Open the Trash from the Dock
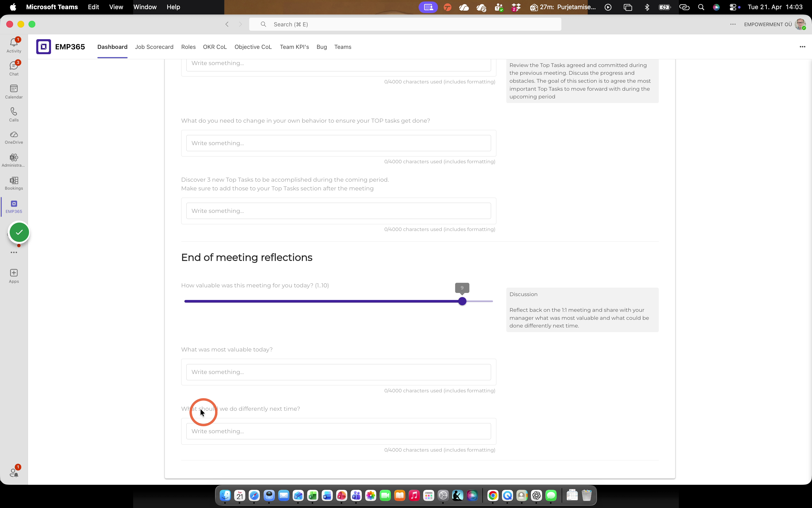This screenshot has width=812, height=508. pos(587,496)
